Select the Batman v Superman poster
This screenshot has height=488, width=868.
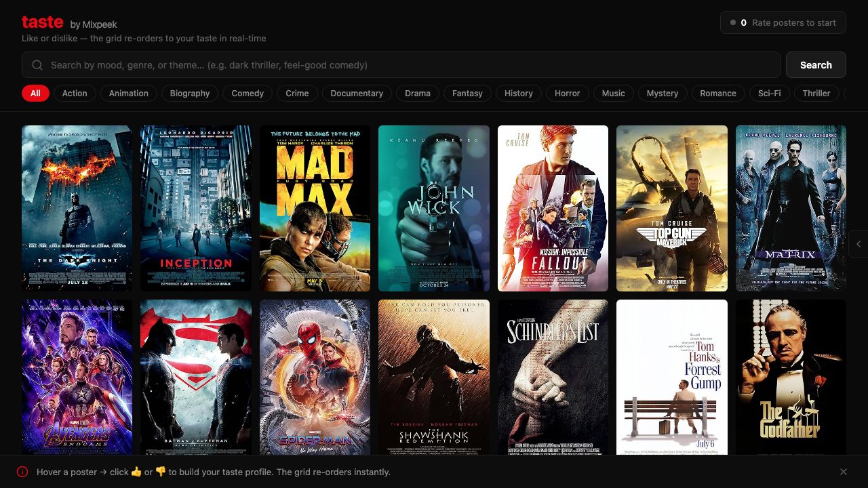coord(196,378)
